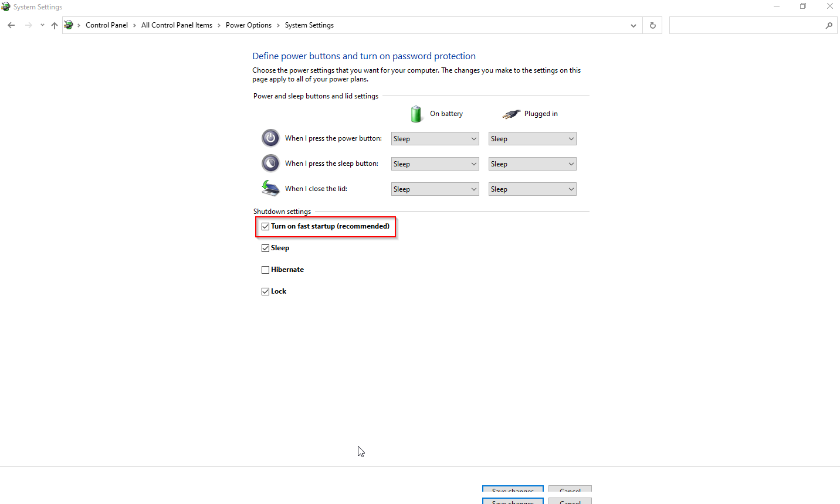Click the magnifier search icon
This screenshot has height=504, width=840.
829,25
